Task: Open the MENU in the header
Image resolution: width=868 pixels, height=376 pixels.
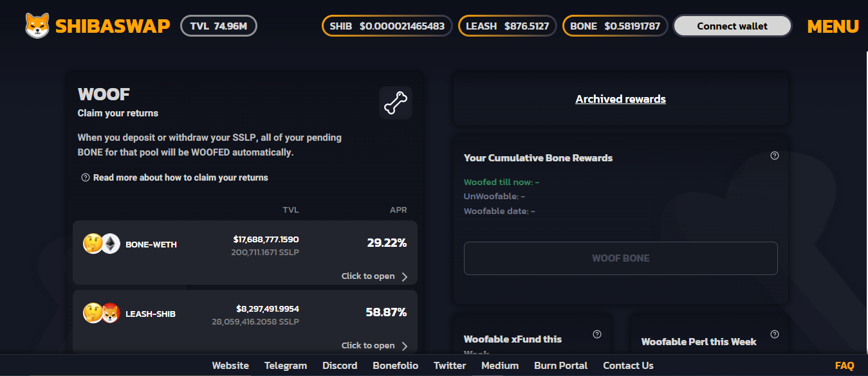Action: click(x=833, y=26)
